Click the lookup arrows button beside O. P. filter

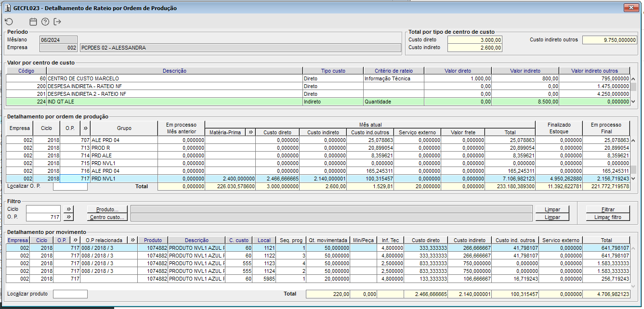68,217
